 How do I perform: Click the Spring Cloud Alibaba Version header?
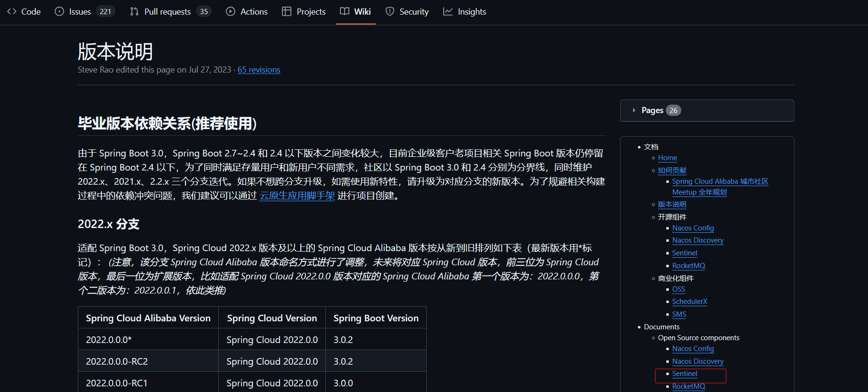pos(148,318)
